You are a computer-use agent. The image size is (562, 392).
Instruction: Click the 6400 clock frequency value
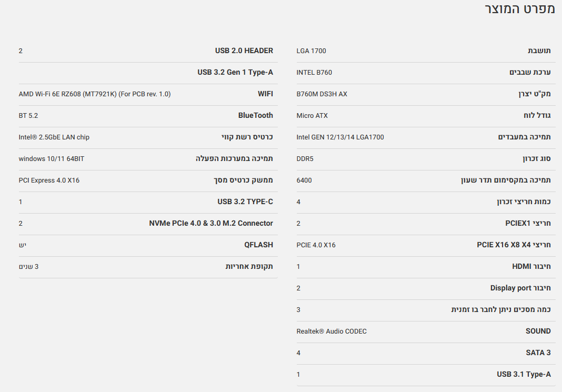304,180
